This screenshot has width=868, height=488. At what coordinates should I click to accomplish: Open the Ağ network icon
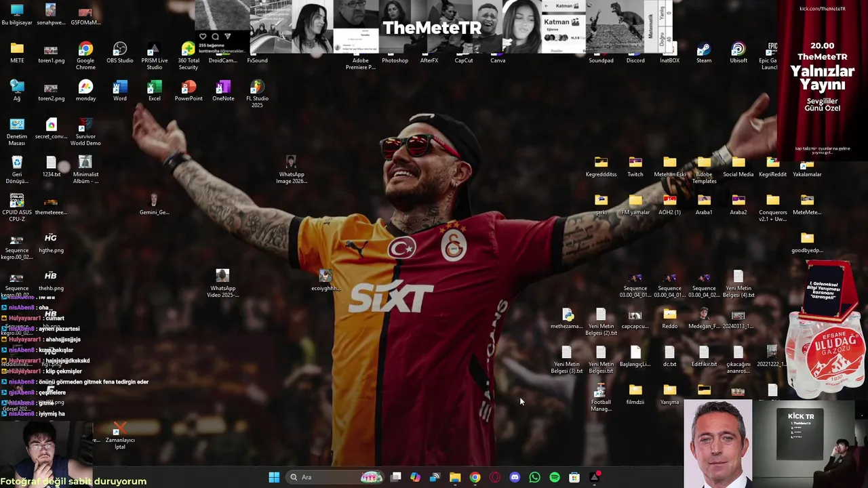(17, 90)
